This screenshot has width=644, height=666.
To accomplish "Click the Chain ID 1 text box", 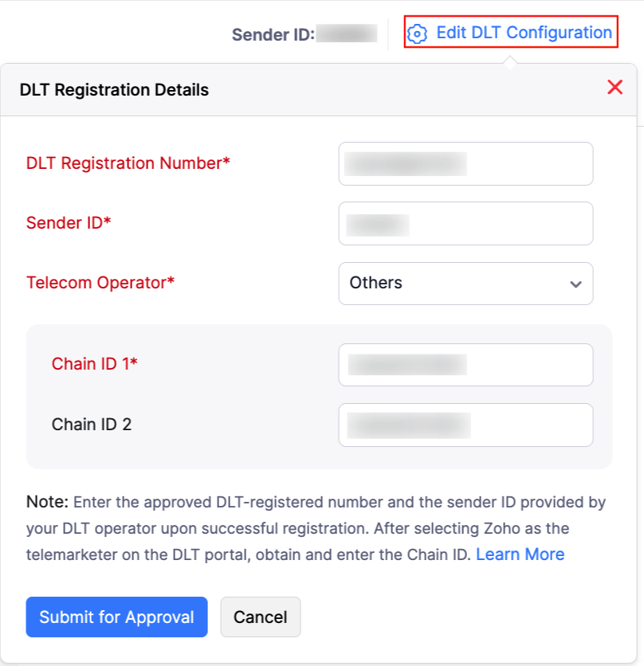I will [x=465, y=364].
